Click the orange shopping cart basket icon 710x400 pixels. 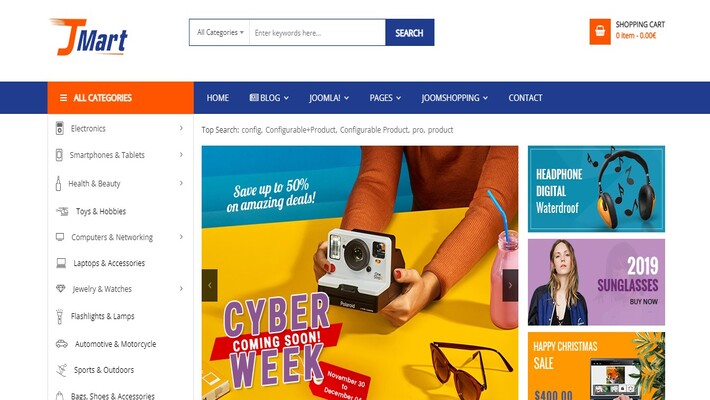pos(600,31)
